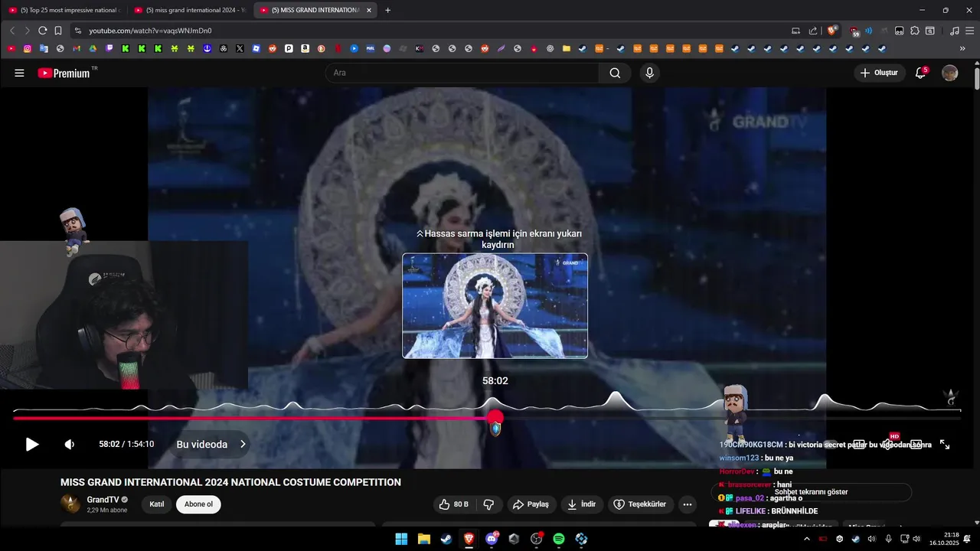This screenshot has height=551, width=980.
Task: Click the 'İndir' download button
Action: click(x=581, y=504)
